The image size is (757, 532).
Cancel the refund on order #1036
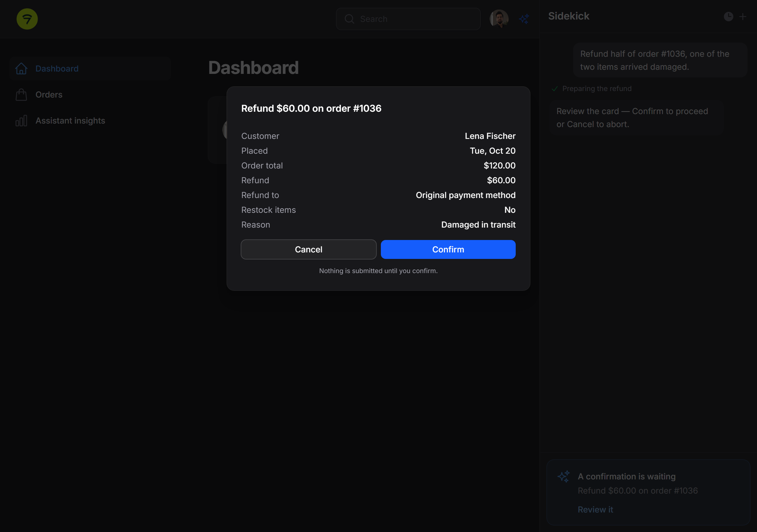309,249
